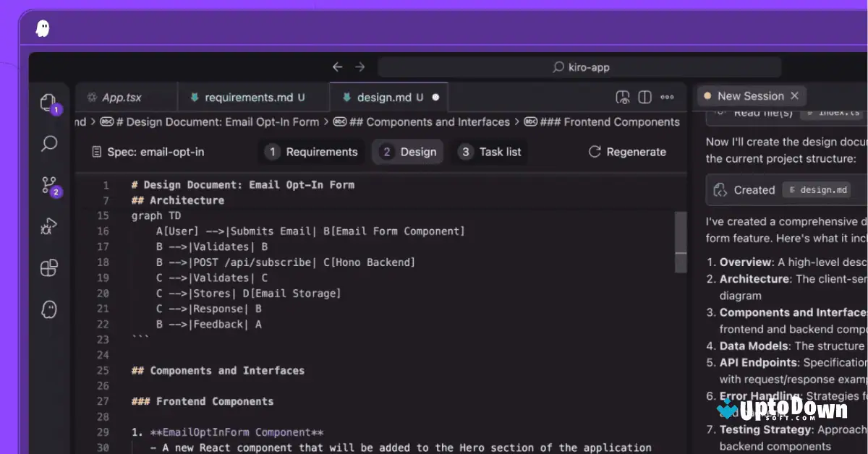Open the Search panel icon
Image resolution: width=868 pixels, height=454 pixels.
coord(48,144)
